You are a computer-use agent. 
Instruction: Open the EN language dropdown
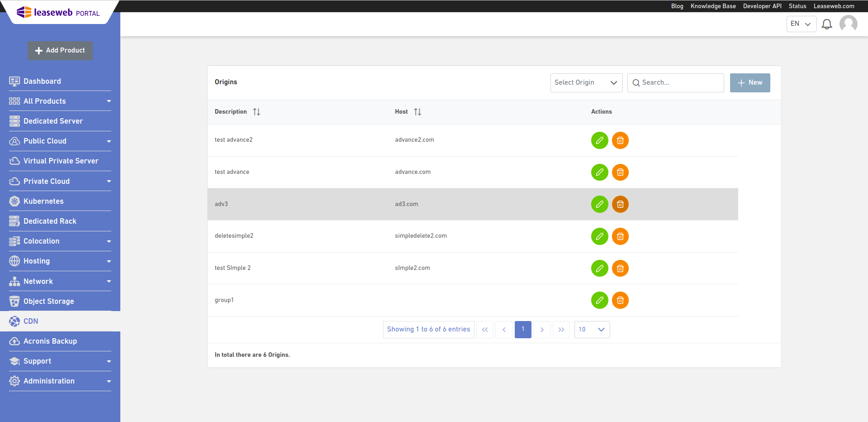click(801, 24)
